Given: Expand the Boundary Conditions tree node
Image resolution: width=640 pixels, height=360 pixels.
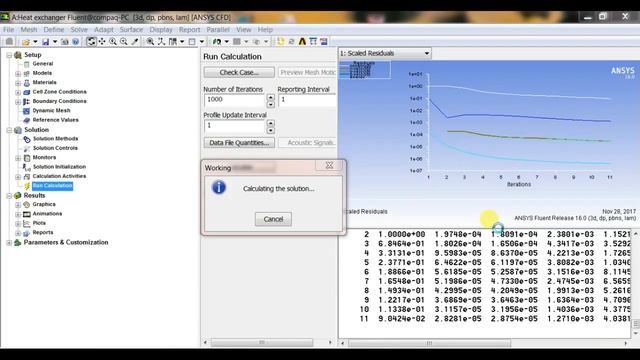Looking at the screenshot, I should point(18,102).
